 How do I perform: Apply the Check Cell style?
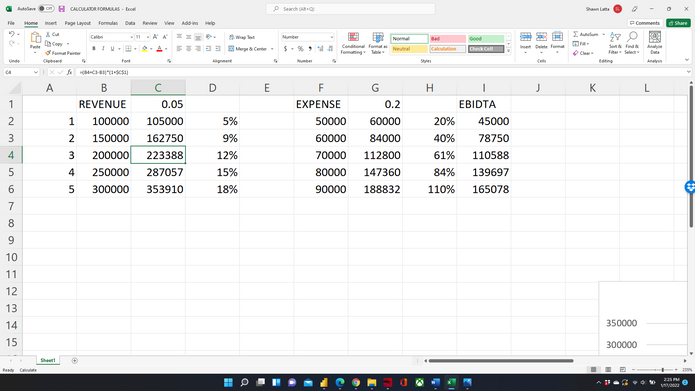pyautogui.click(x=486, y=49)
